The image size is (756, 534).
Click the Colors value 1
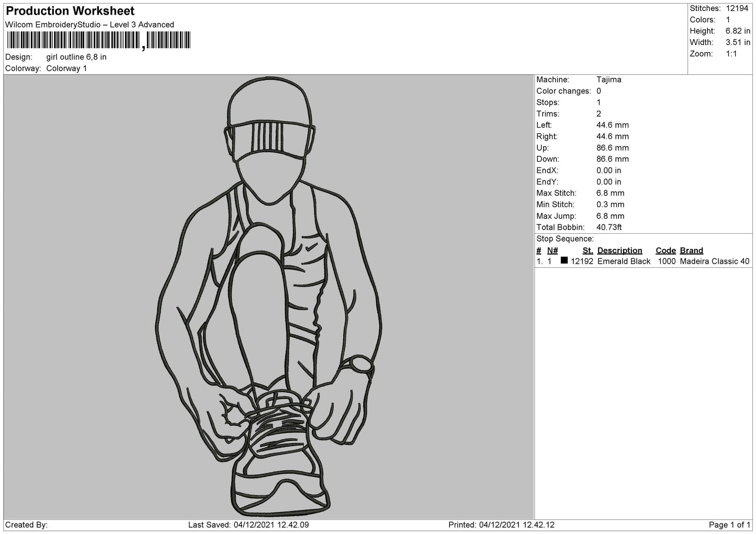[x=728, y=20]
